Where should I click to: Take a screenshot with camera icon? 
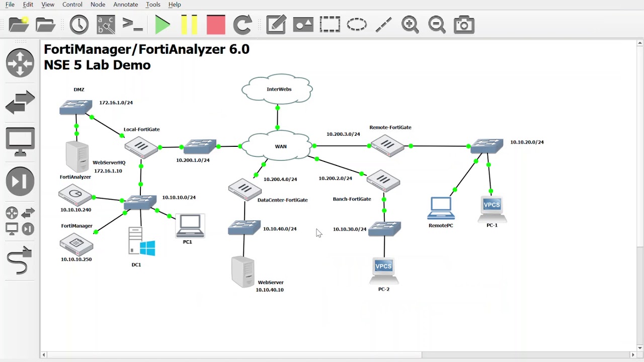pos(464,25)
